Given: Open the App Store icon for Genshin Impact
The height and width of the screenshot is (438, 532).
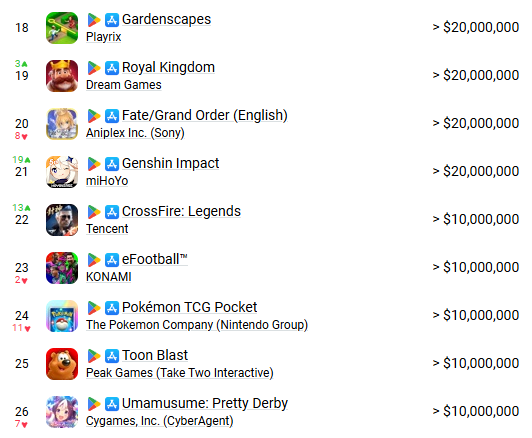Looking at the screenshot, I should pyautogui.click(x=112, y=164).
